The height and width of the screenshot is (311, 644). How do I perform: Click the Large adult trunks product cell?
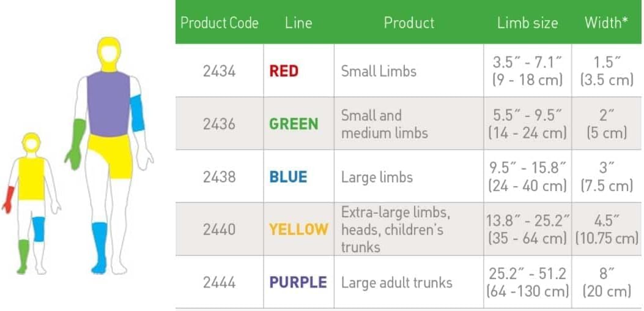pyautogui.click(x=396, y=282)
